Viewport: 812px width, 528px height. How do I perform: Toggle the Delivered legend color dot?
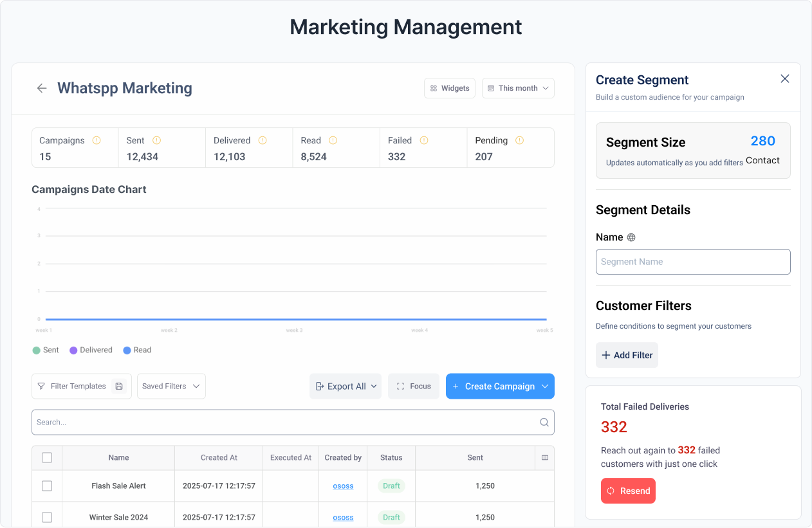pyautogui.click(x=73, y=350)
